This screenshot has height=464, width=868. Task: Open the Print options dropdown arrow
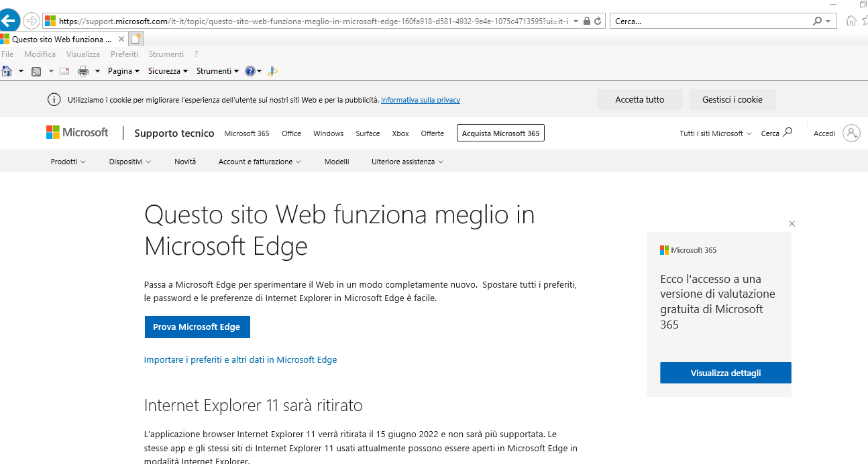pos(97,71)
